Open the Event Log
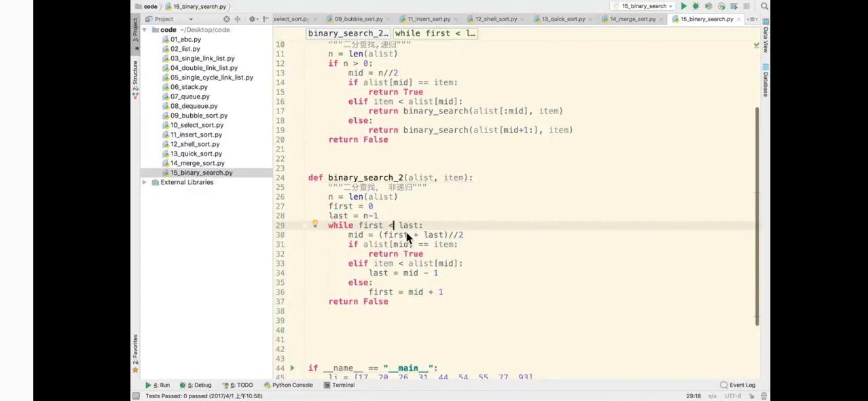The height and width of the screenshot is (401, 868). click(738, 385)
